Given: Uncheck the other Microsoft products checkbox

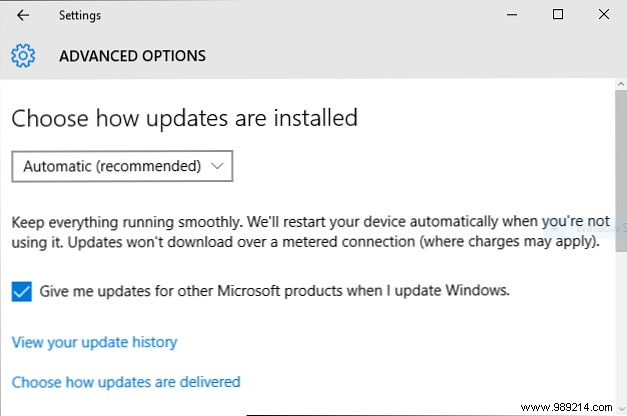Looking at the screenshot, I should 21,292.
